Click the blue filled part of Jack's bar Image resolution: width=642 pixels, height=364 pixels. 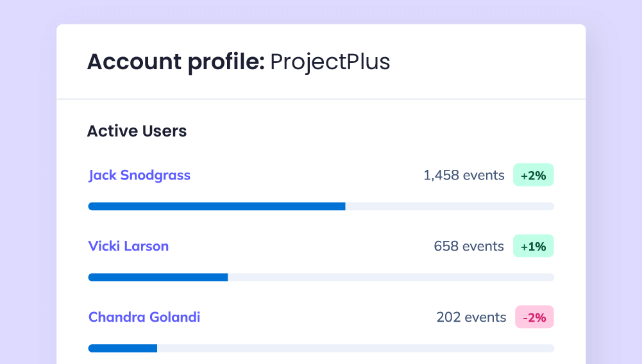click(216, 206)
